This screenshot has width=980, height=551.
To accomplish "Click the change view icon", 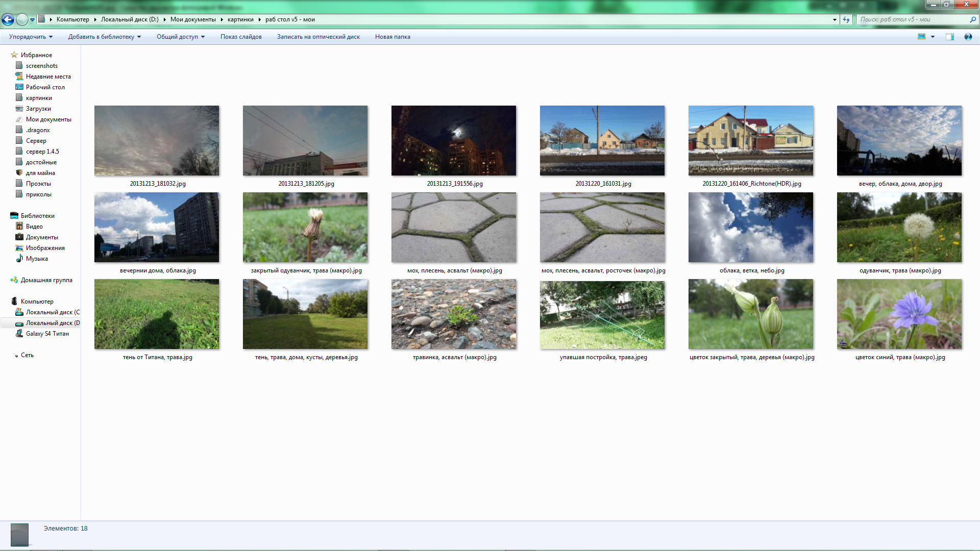I will [922, 37].
